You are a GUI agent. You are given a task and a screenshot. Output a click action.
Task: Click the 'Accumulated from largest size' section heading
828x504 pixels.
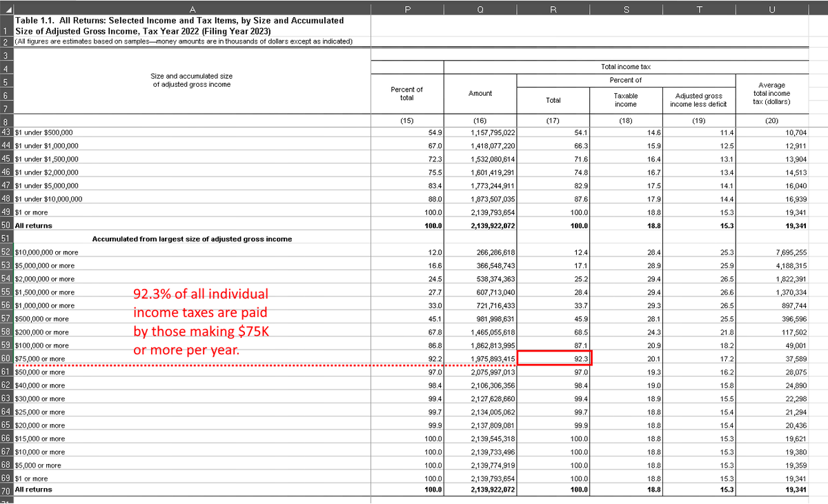(192, 239)
